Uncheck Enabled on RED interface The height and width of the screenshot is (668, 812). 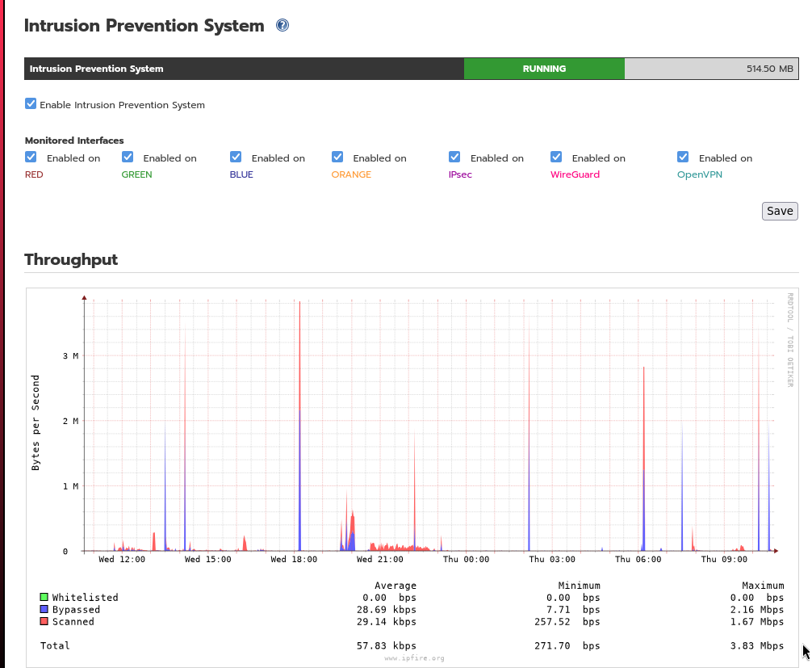pyautogui.click(x=31, y=157)
